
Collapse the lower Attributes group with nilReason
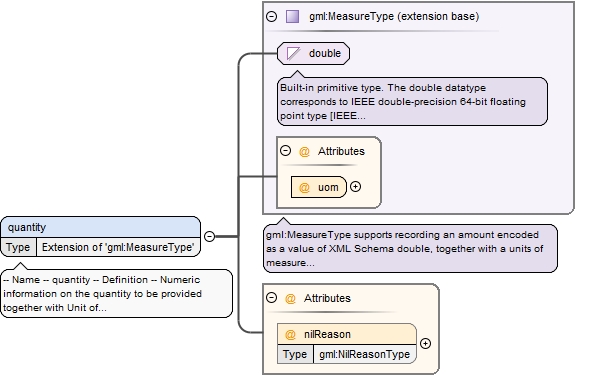click(271, 297)
